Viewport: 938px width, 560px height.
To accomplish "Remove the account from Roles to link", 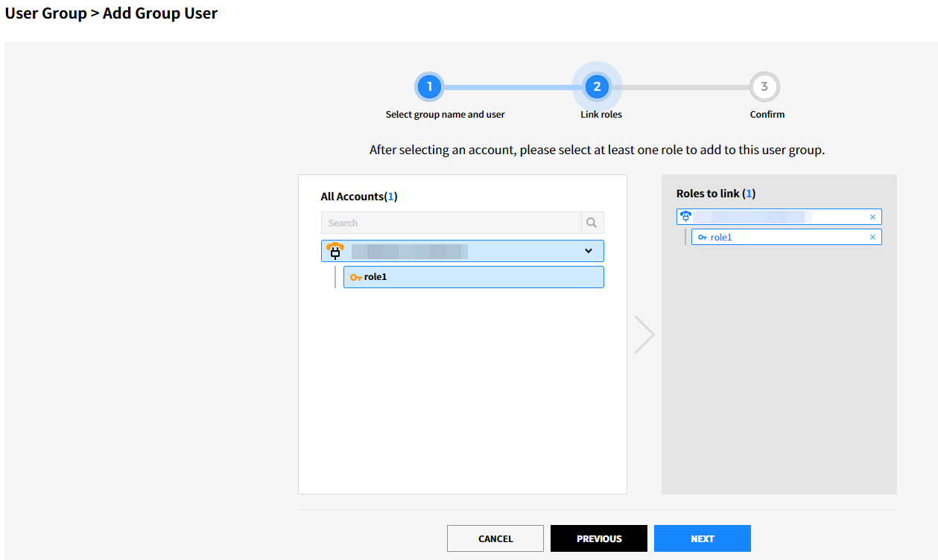I will [872, 217].
